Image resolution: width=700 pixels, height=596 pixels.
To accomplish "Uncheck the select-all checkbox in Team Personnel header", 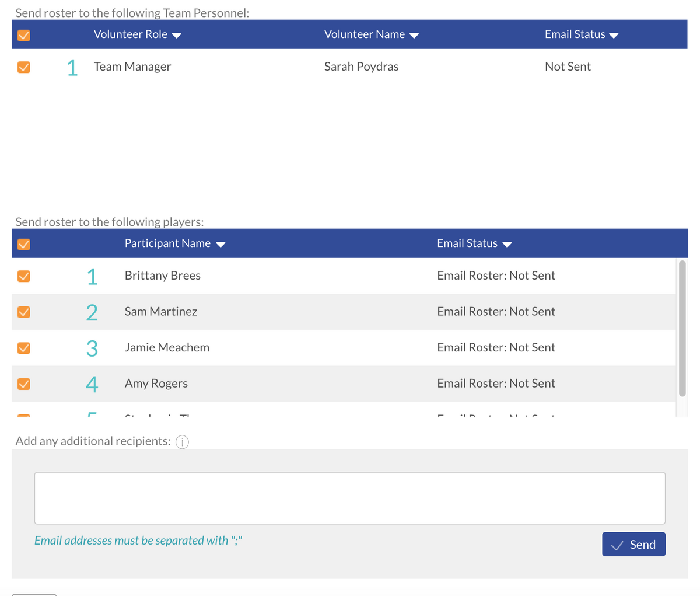I will pyautogui.click(x=23, y=35).
